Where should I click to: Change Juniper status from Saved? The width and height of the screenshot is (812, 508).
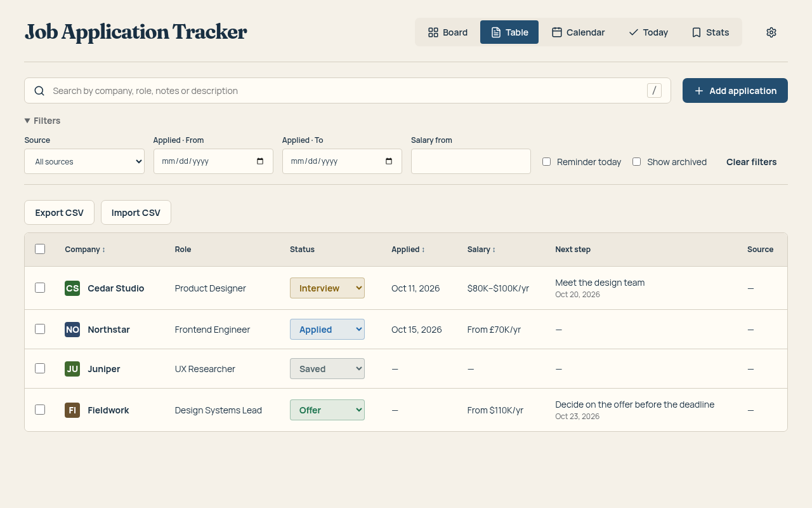(x=327, y=369)
